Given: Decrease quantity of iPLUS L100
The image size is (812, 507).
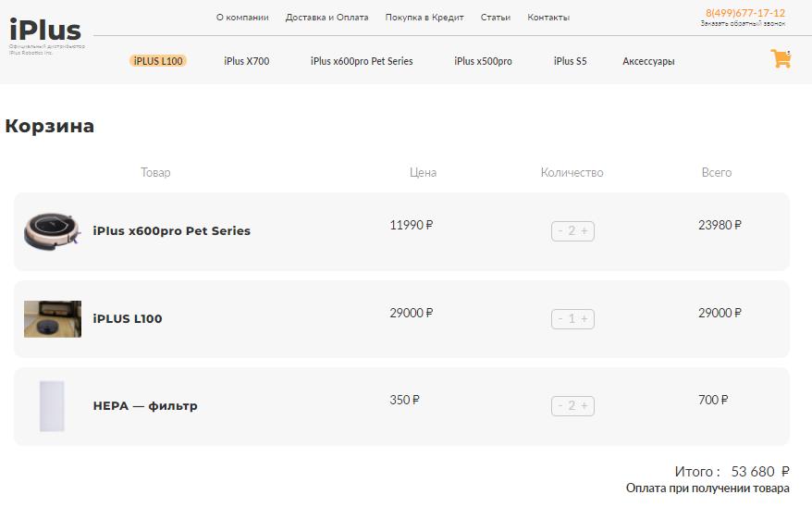Looking at the screenshot, I should coord(560,318).
